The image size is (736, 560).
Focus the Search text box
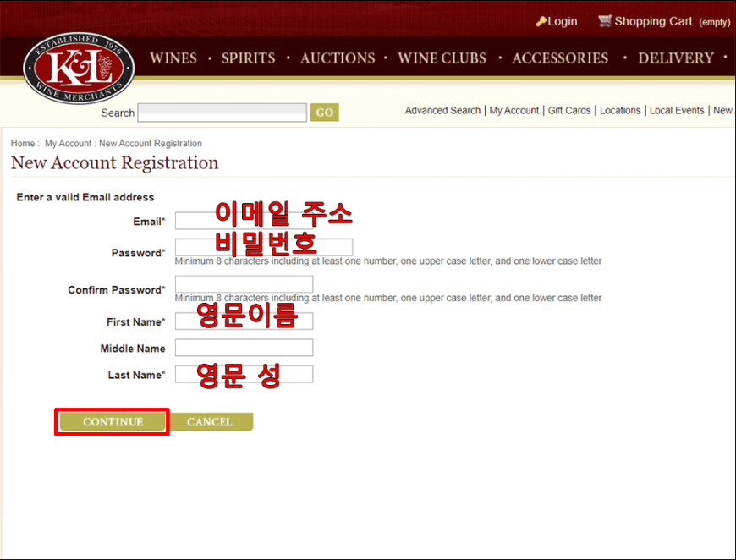[x=222, y=113]
